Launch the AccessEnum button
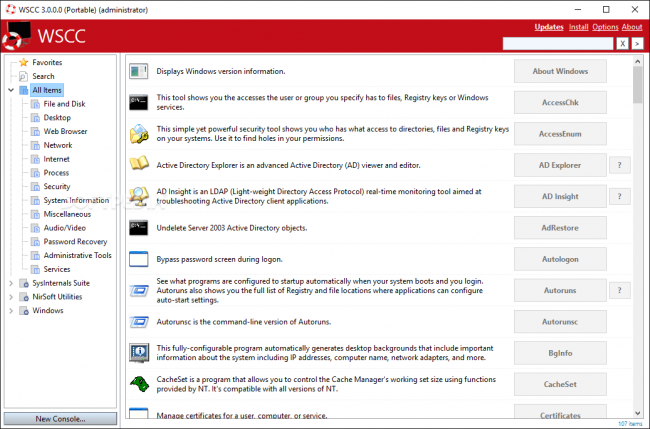Image resolution: width=650 pixels, height=429 pixels. [x=560, y=134]
